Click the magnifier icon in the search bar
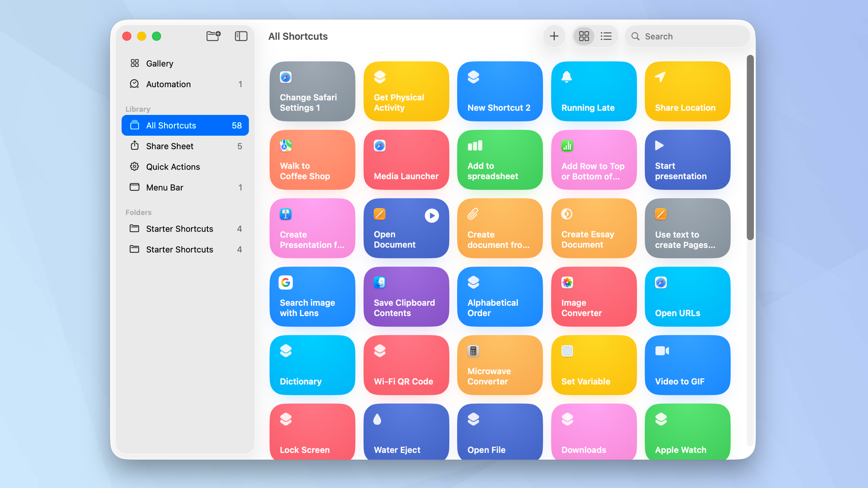Viewport: 868px width, 488px height. tap(635, 36)
